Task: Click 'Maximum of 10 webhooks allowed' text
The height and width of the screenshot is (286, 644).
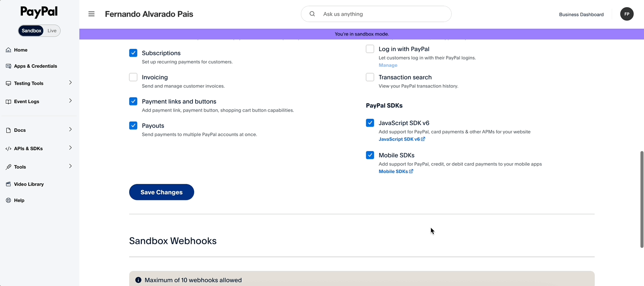Action: [x=193, y=280]
